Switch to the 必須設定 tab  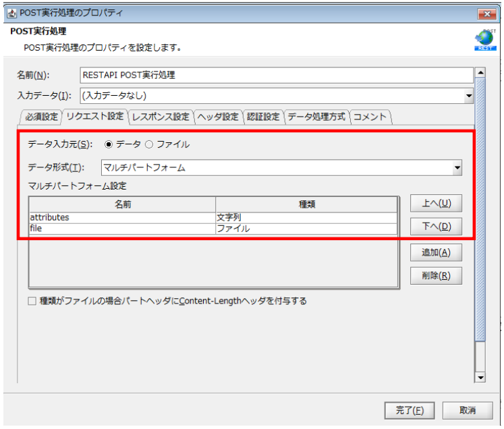[41, 117]
